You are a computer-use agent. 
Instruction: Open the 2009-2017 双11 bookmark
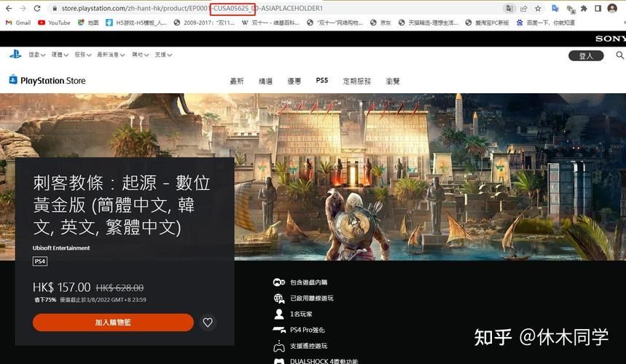tap(204, 23)
